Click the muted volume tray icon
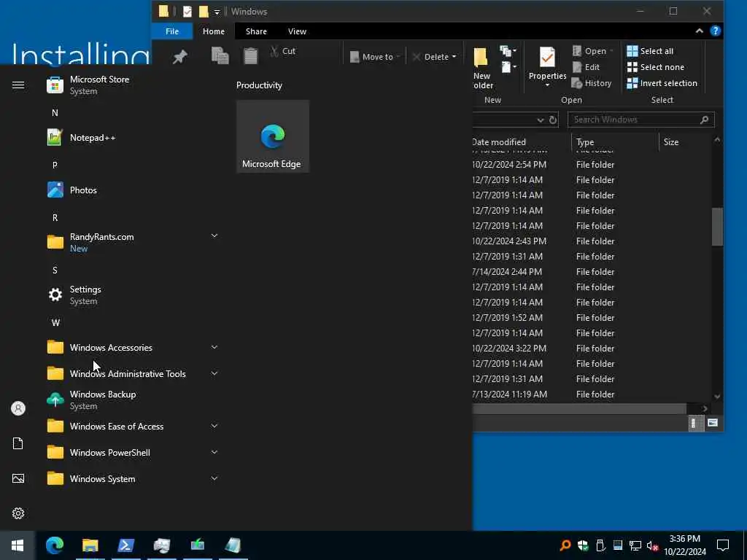The height and width of the screenshot is (560, 747). pos(652,545)
